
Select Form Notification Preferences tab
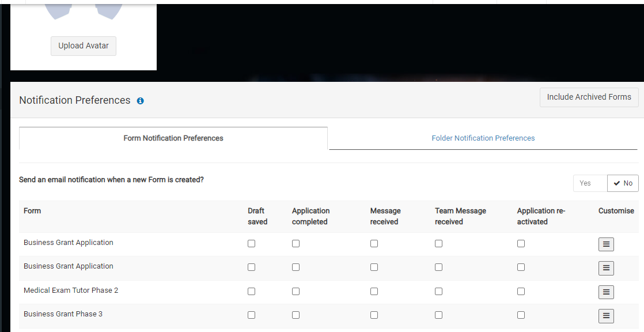[x=173, y=138]
